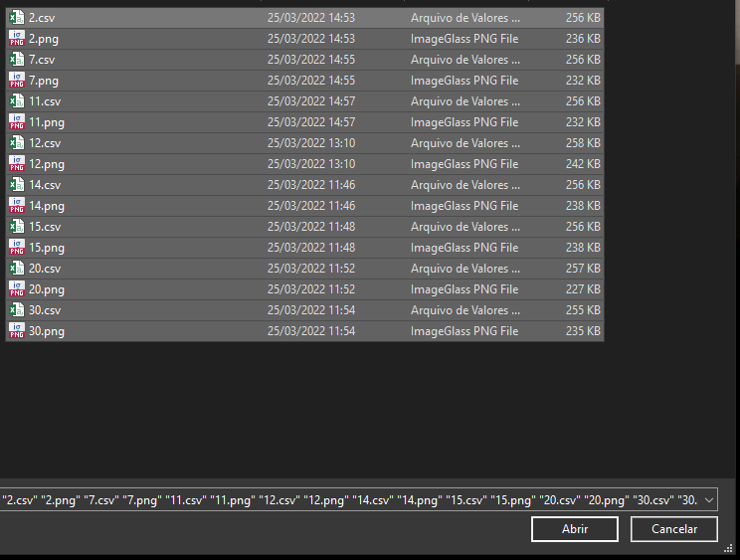Click the date 25/03/2022 11:48 of 15.png
The height and width of the screenshot is (560, 740).
coord(311,248)
